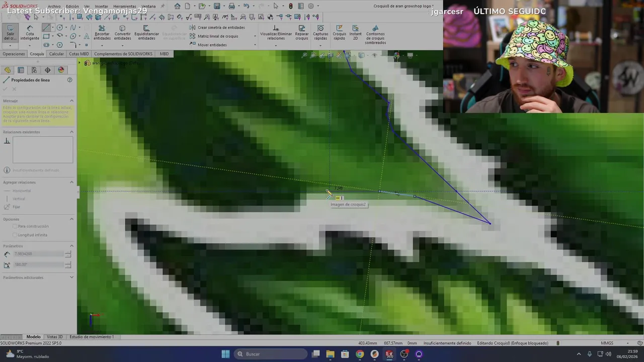Open Google Chrome from the taskbar
Screen dimensions: 644x362
(360, 354)
